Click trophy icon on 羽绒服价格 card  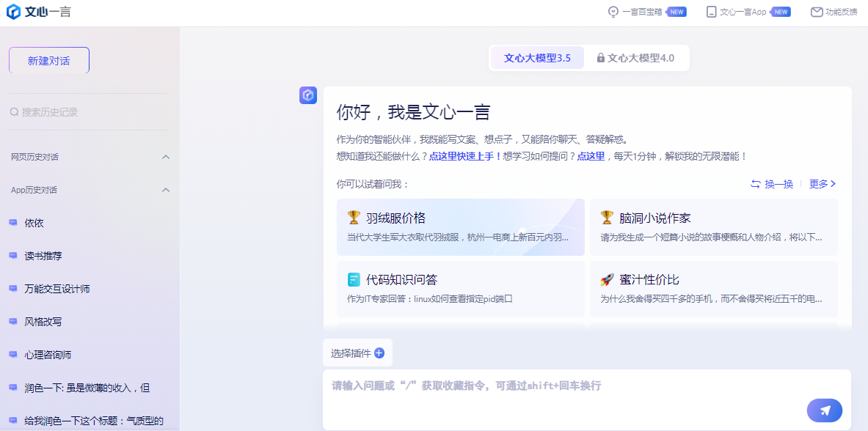tap(354, 218)
